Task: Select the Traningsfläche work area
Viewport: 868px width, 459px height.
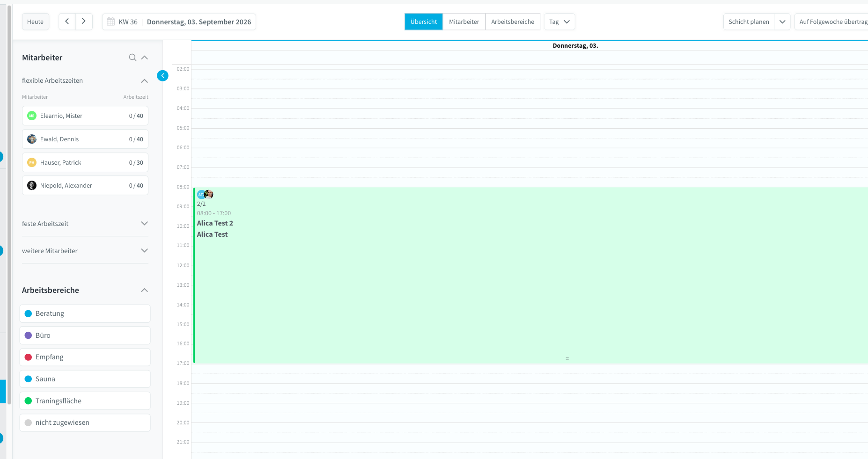Action: [x=85, y=401]
